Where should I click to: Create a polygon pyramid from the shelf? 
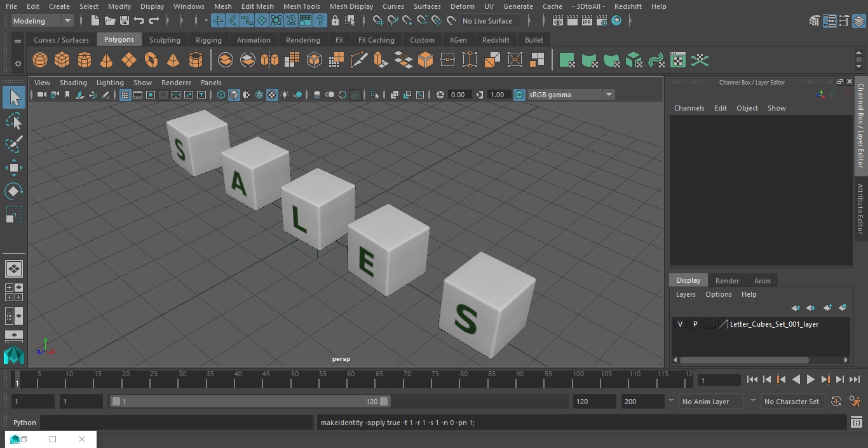173,60
